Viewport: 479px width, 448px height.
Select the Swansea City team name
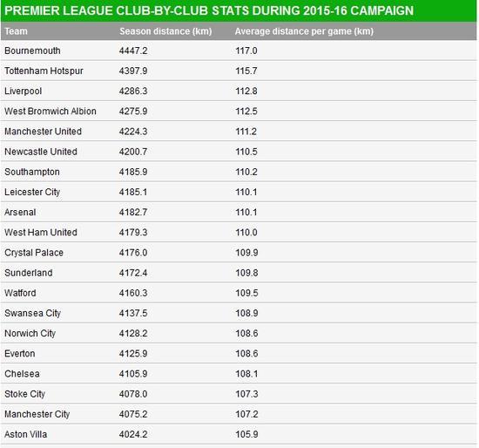point(33,313)
